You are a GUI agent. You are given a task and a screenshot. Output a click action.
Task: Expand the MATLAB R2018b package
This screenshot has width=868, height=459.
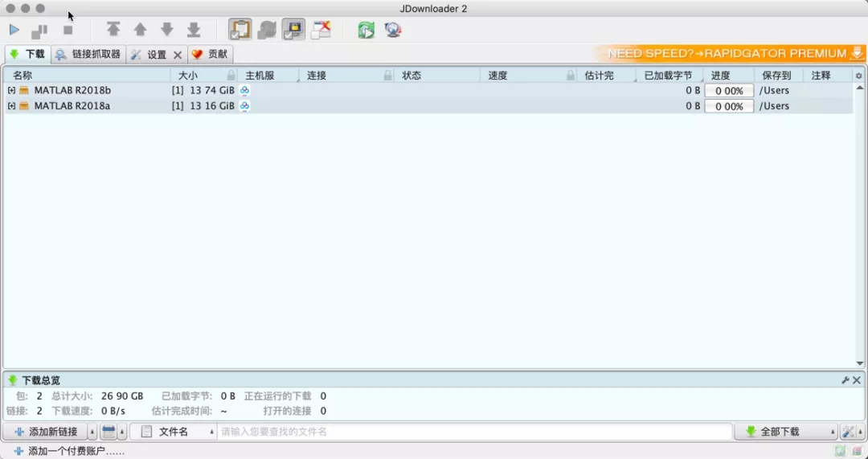click(x=11, y=90)
